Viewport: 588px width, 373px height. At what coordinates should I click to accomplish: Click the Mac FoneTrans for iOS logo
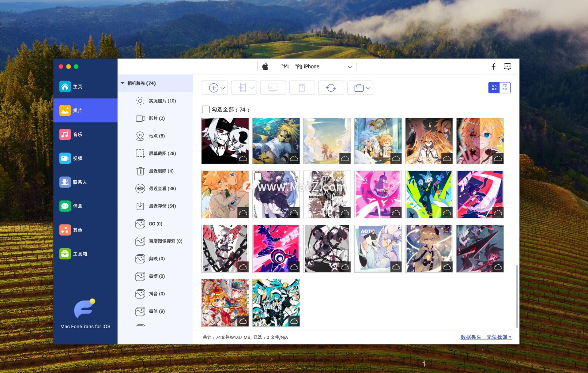tap(85, 309)
